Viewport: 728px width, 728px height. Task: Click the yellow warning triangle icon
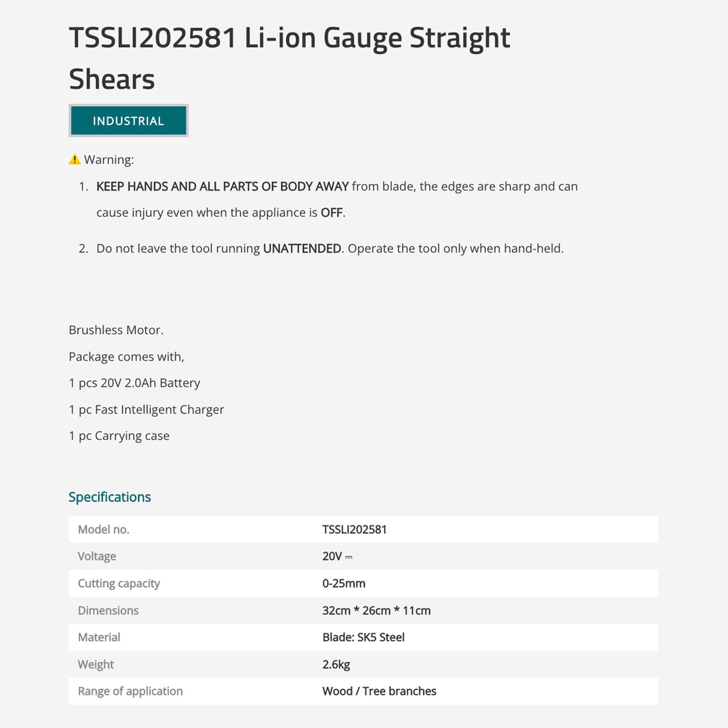[75, 160]
